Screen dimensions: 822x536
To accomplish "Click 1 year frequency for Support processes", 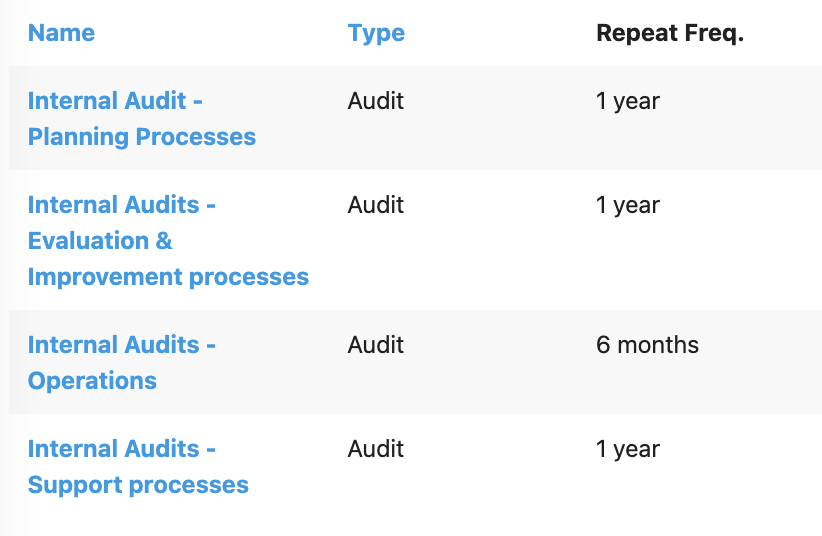I will click(628, 449).
